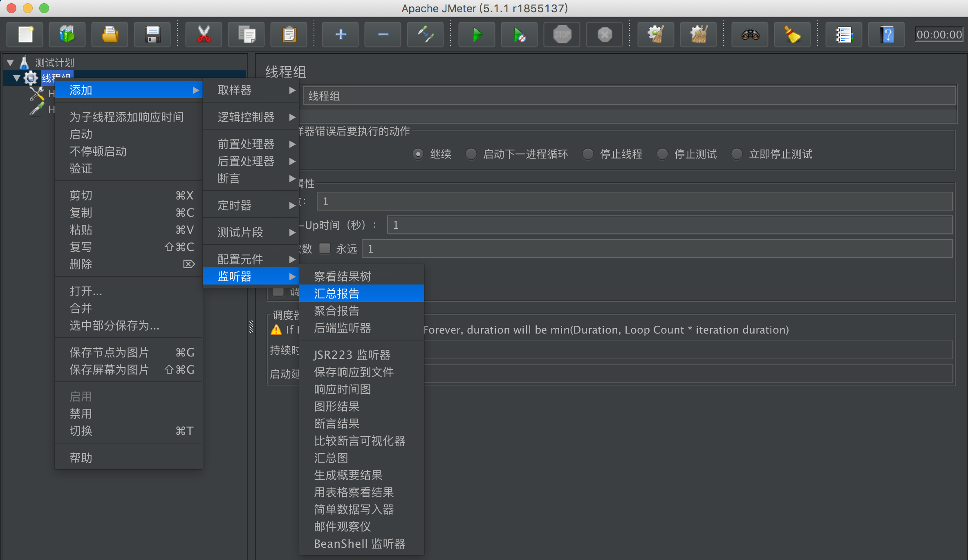Viewport: 968px width, 560px height.
Task: Open the 断言 submenu
Action: (251, 178)
